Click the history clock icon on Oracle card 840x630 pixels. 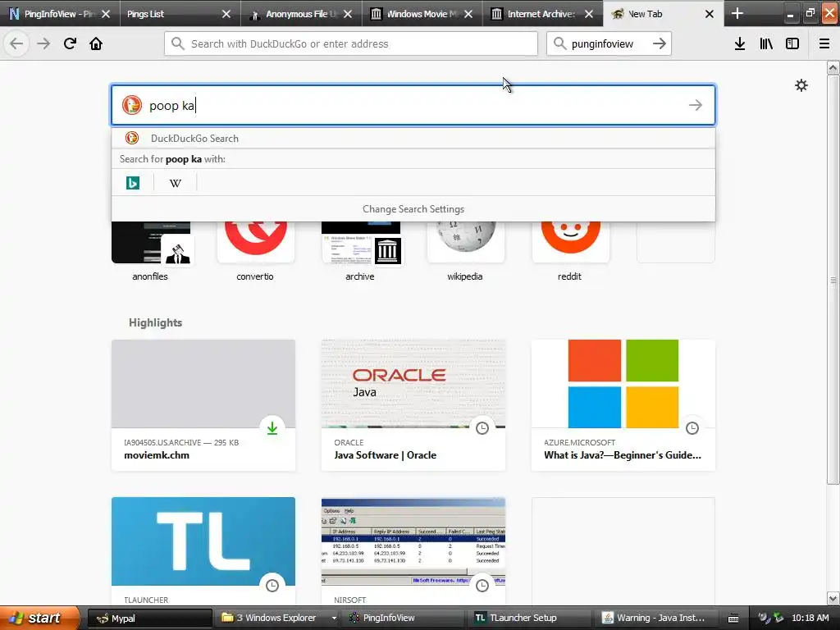click(x=482, y=428)
